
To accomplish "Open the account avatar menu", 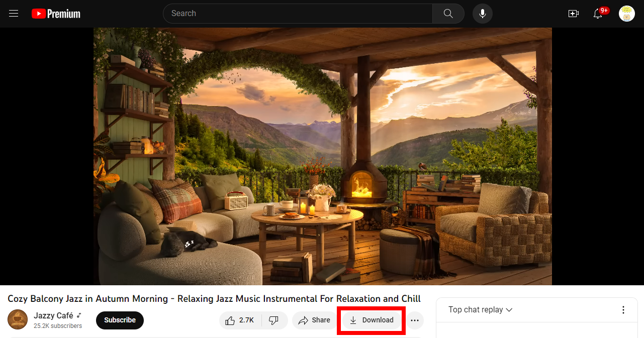I will 627,14.
